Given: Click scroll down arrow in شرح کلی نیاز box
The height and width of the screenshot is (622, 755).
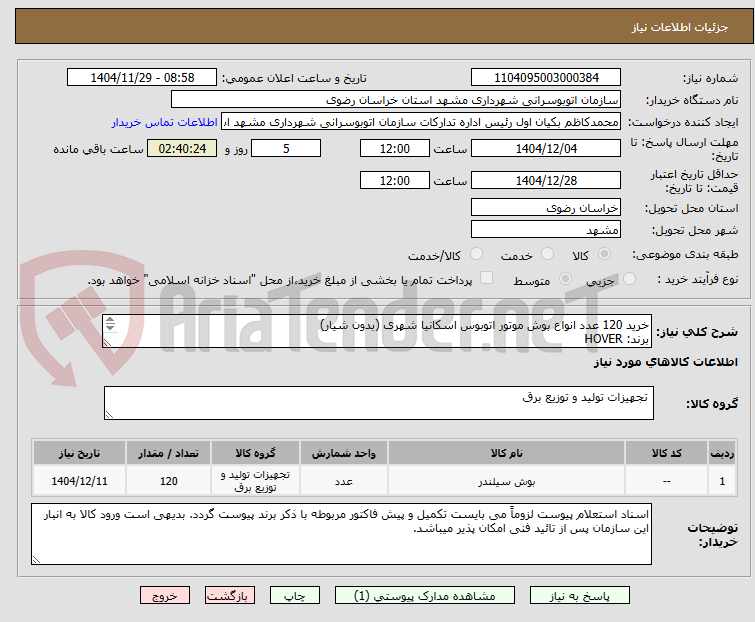Looking at the screenshot, I should click(x=110, y=327).
